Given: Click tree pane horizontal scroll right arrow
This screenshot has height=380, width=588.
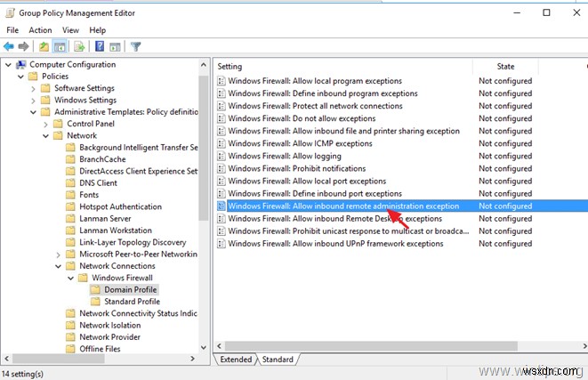Looking at the screenshot, I should pos(192,359).
